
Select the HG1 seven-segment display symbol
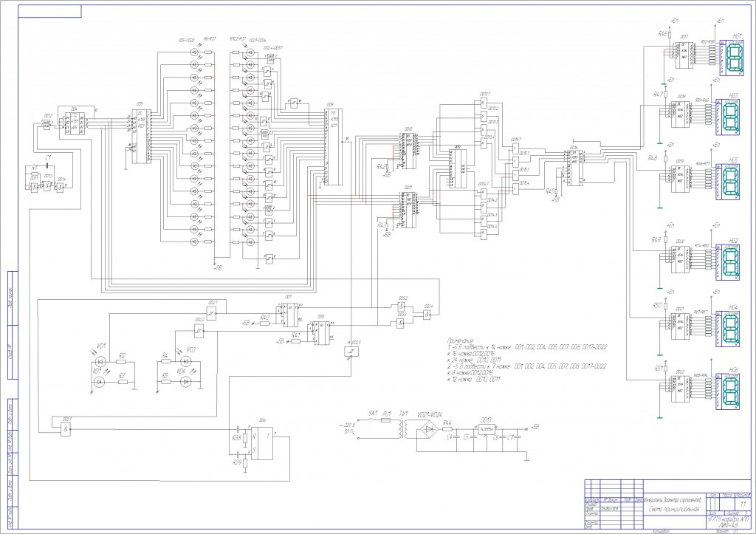[x=732, y=58]
